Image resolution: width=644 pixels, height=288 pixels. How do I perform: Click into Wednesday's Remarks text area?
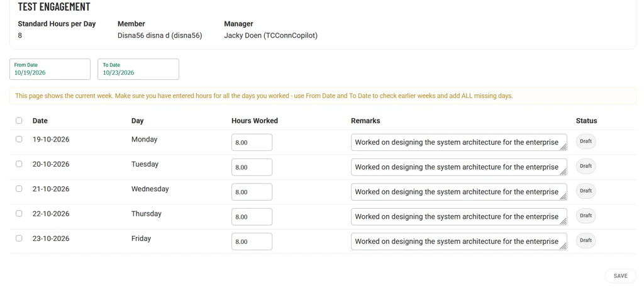click(458, 192)
